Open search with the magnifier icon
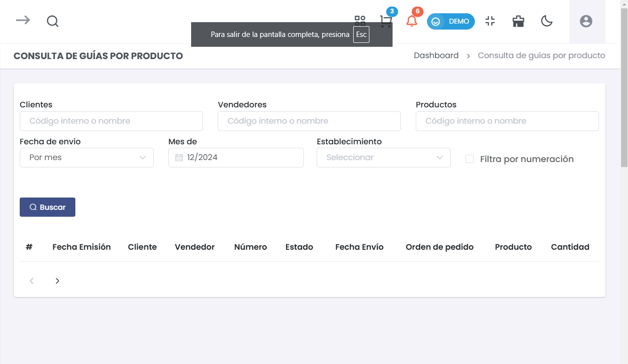The height and width of the screenshot is (364, 628). tap(53, 21)
